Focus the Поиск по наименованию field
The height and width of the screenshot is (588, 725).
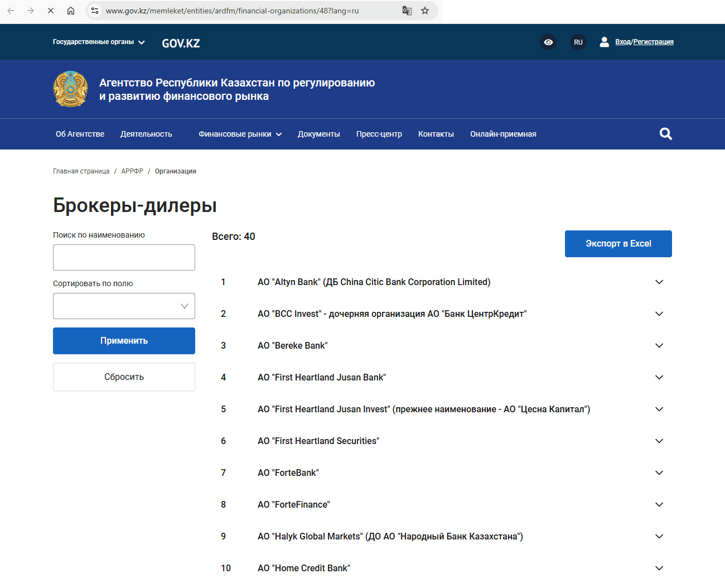[124, 257]
